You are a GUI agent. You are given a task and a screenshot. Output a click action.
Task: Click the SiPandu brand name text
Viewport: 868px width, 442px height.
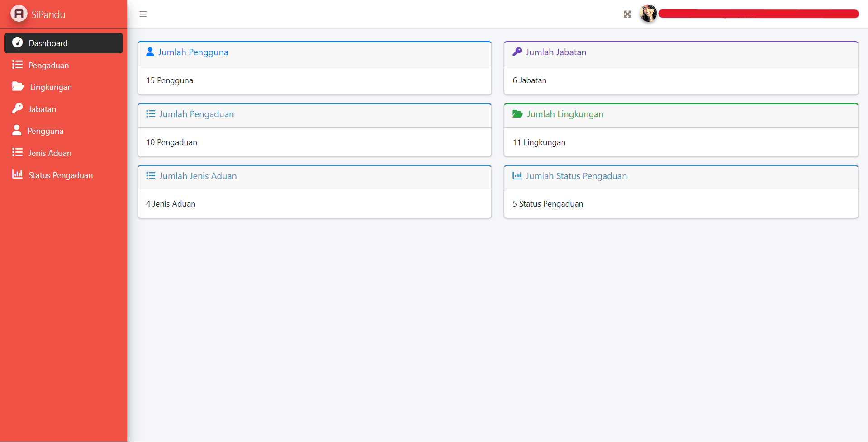48,14
